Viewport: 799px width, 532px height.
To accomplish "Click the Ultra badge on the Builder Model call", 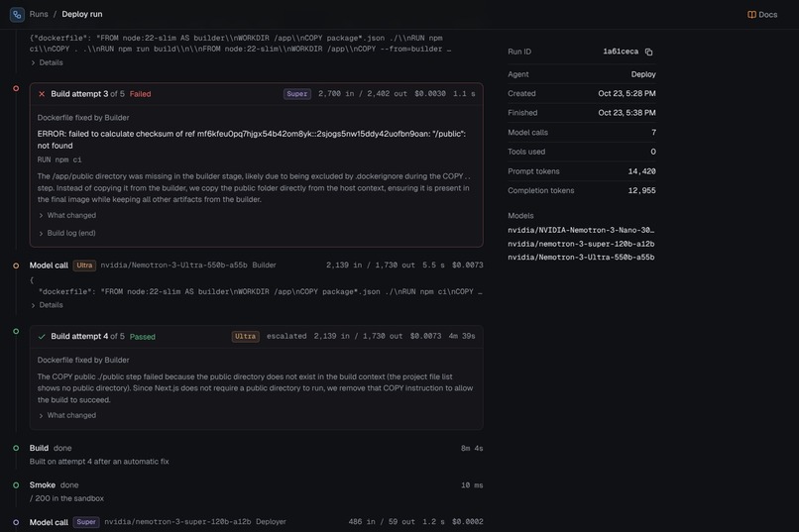I will [84, 266].
